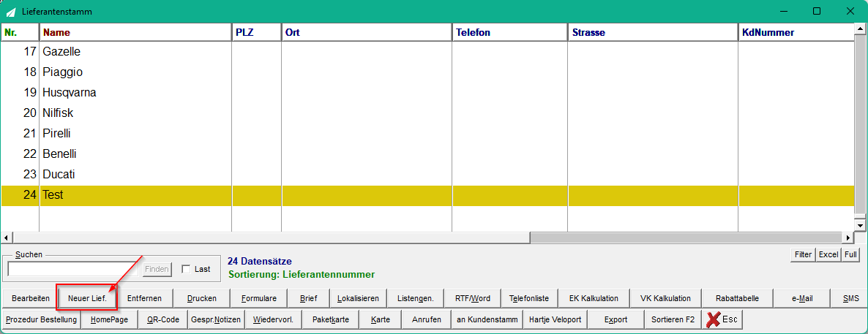The height and width of the screenshot is (334, 868).
Task: Select the Piaggio supplier row
Action: [x=428, y=72]
